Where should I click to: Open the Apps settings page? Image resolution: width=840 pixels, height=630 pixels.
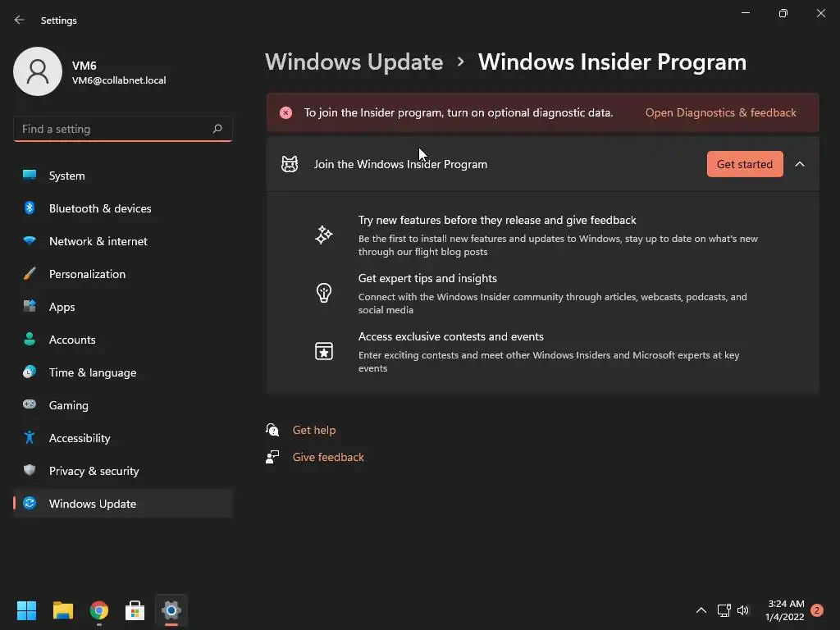click(x=123, y=307)
